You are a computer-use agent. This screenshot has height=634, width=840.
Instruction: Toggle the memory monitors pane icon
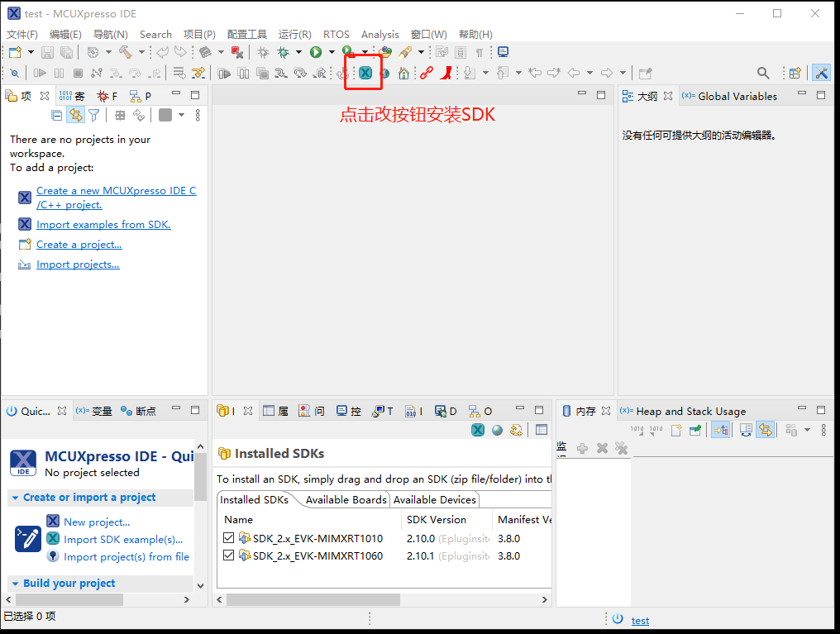coord(721,430)
